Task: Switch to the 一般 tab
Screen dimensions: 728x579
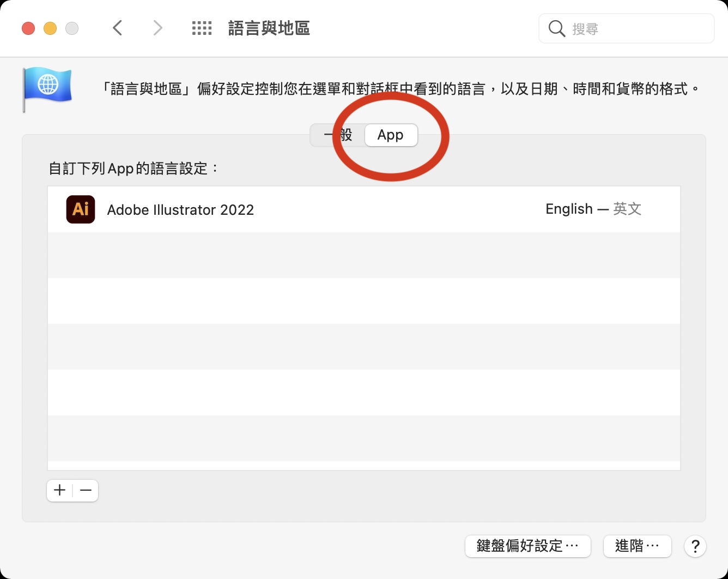Action: tap(338, 135)
